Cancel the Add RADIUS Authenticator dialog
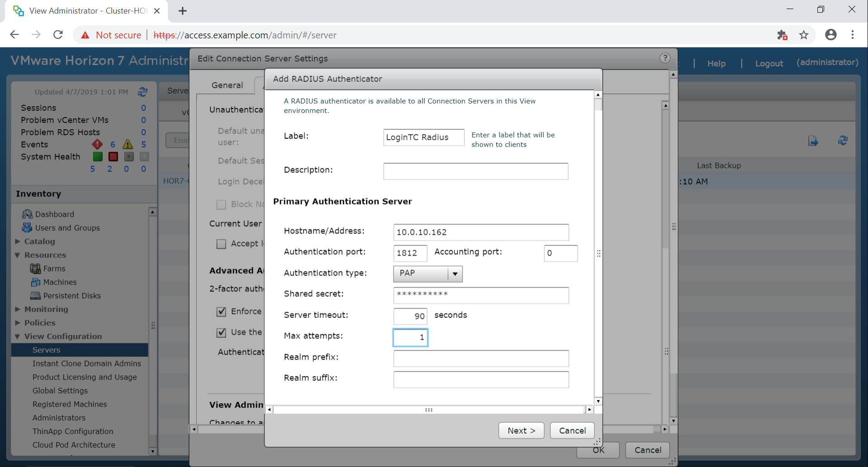Image resolution: width=868 pixels, height=467 pixels. 572,430
